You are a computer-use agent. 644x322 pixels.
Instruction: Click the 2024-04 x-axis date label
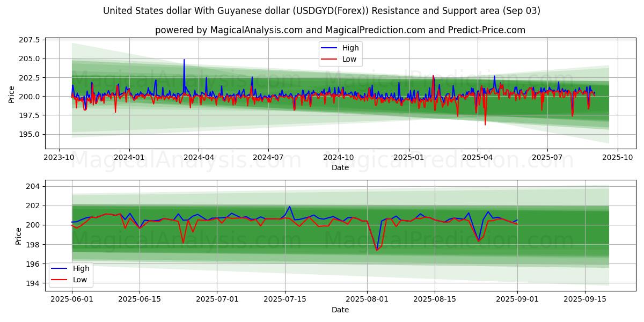[199, 158]
